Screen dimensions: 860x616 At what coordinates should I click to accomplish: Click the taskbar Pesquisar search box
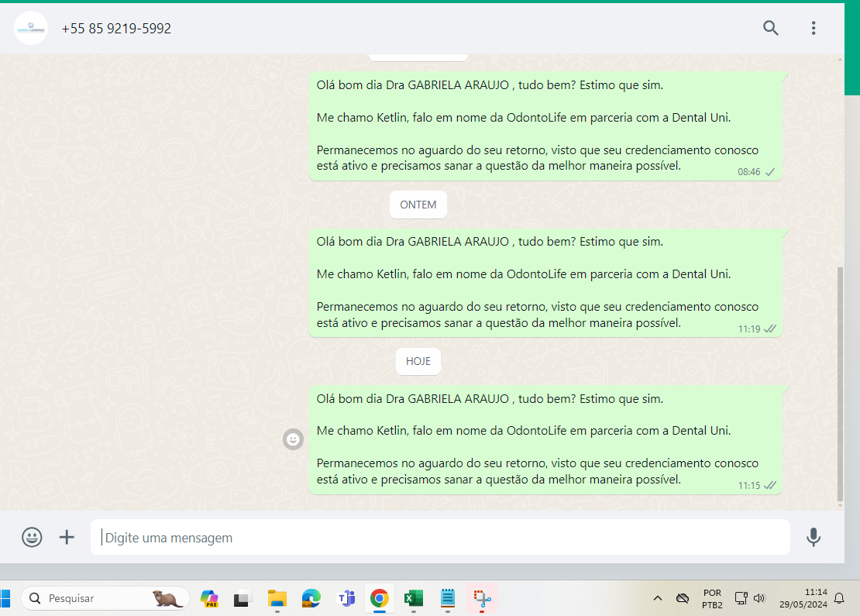[105, 598]
